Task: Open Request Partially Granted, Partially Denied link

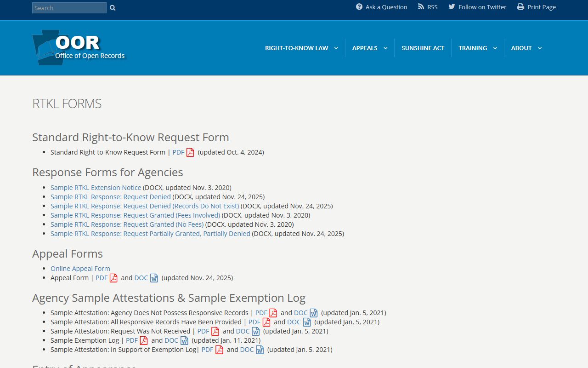Action: [x=150, y=234]
